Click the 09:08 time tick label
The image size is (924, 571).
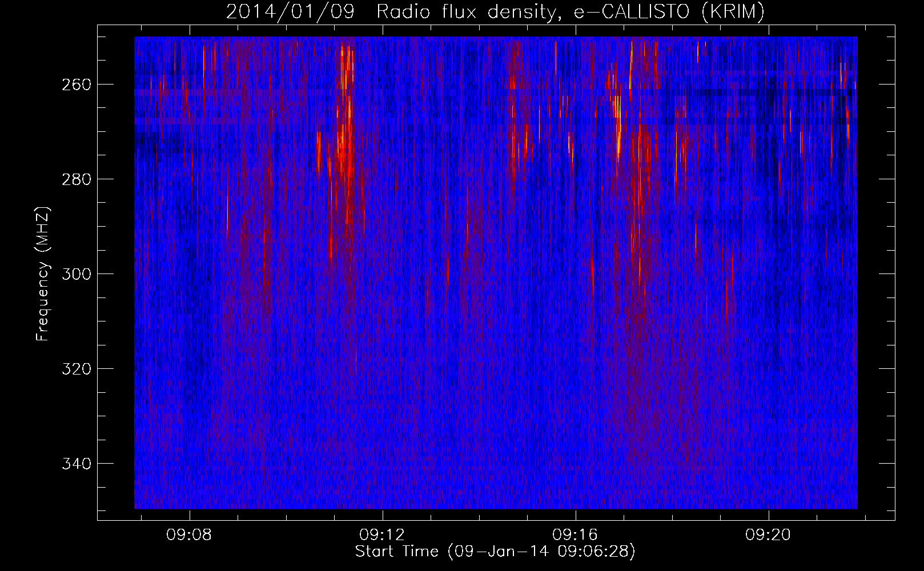point(189,535)
